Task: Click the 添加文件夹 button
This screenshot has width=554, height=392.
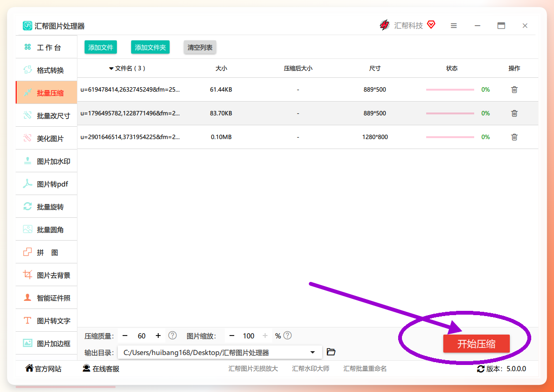Action: click(x=150, y=47)
